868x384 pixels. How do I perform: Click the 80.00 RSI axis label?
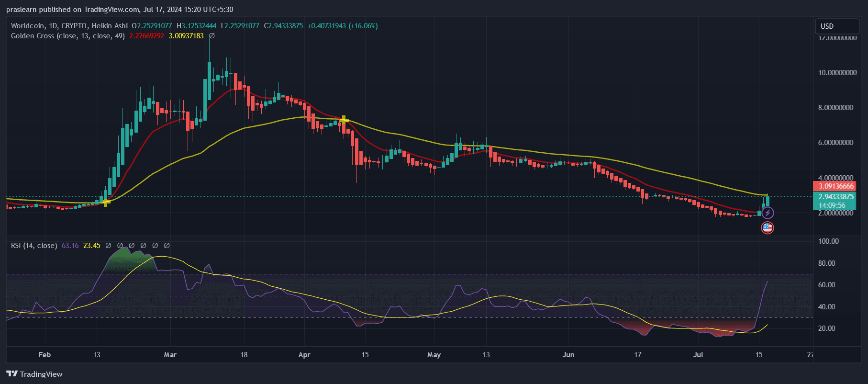(x=826, y=263)
